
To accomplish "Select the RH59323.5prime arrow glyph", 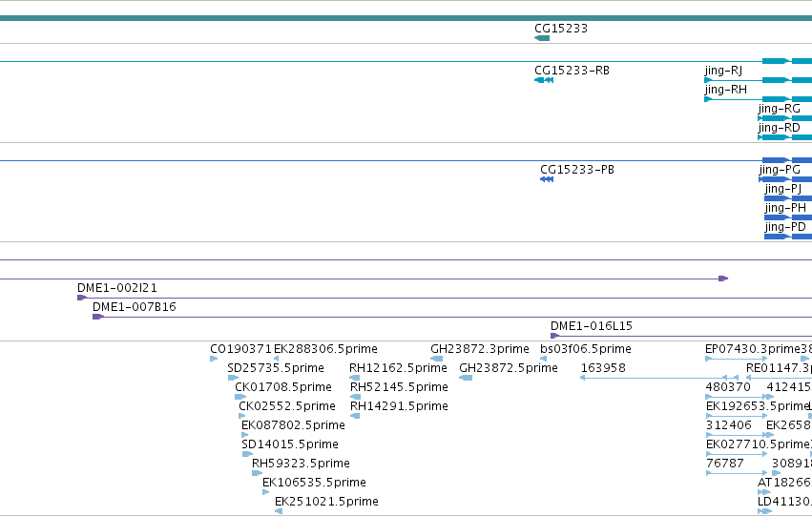I will click(257, 474).
